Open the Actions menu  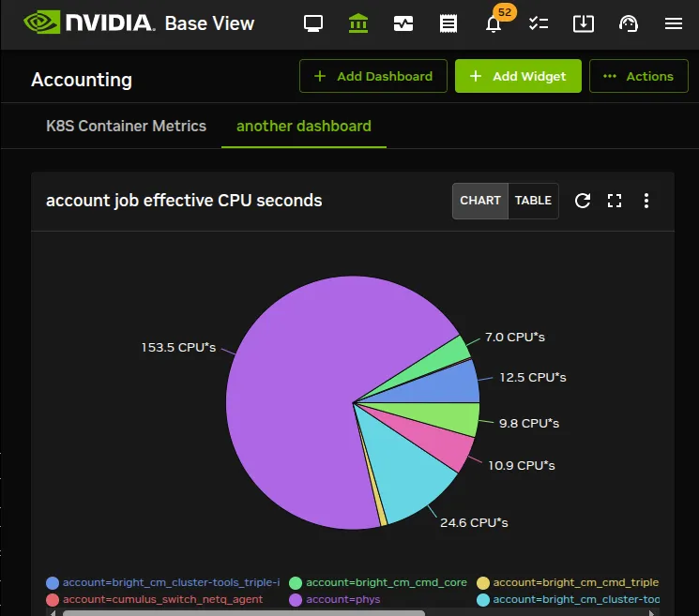[x=638, y=76]
